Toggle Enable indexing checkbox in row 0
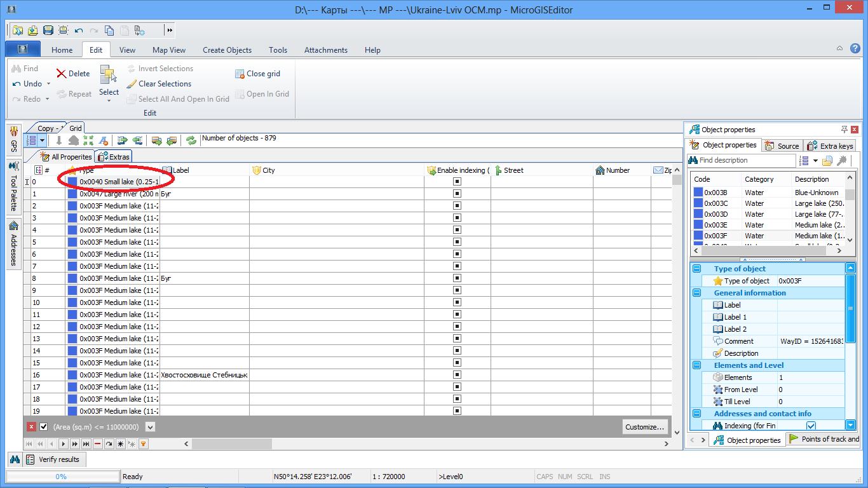868x488 pixels. pos(457,182)
